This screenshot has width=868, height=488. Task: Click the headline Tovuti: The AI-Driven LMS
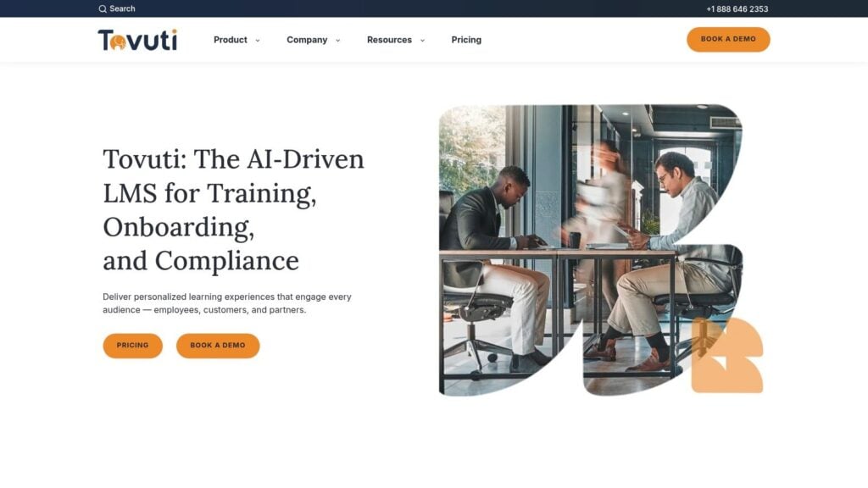pos(234,210)
